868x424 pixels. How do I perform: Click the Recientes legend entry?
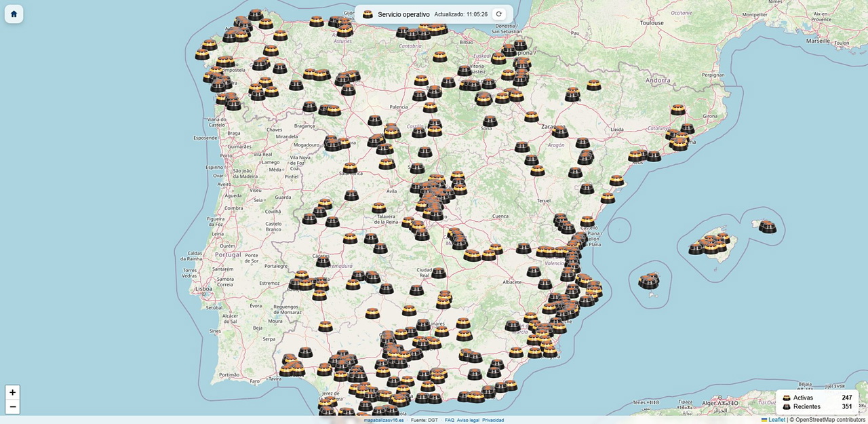[806, 407]
